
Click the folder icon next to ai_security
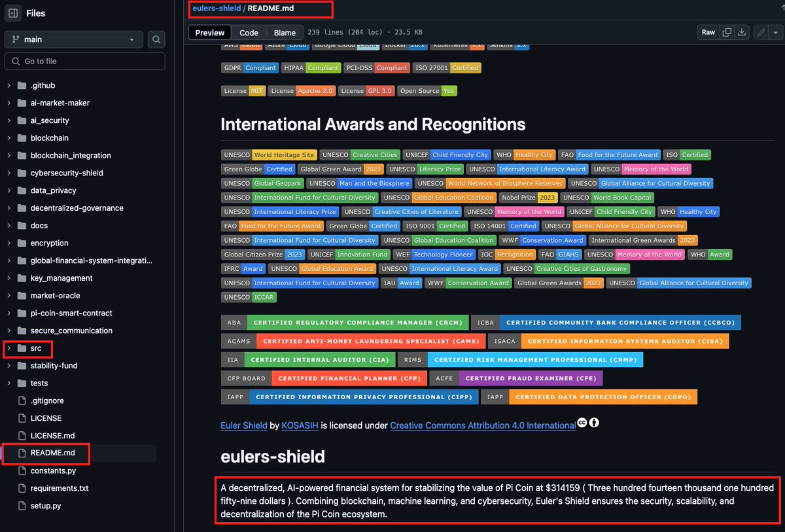click(22, 120)
